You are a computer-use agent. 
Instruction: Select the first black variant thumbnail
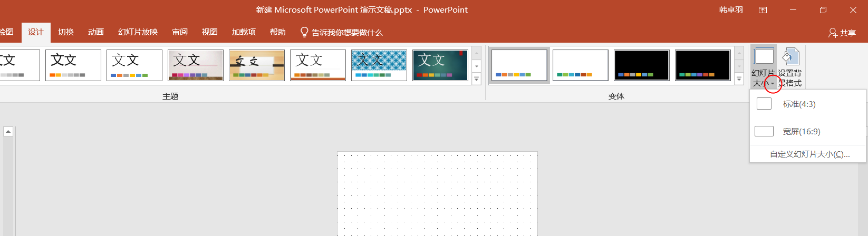pyautogui.click(x=642, y=65)
